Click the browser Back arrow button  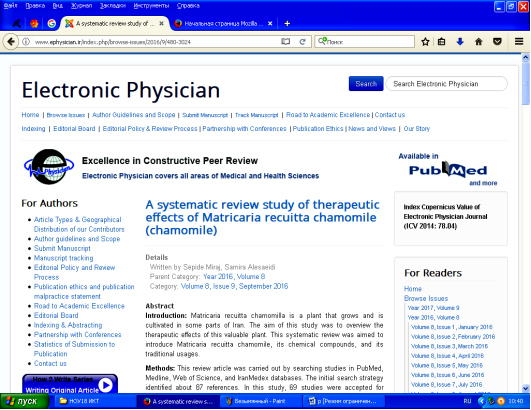pyautogui.click(x=10, y=42)
